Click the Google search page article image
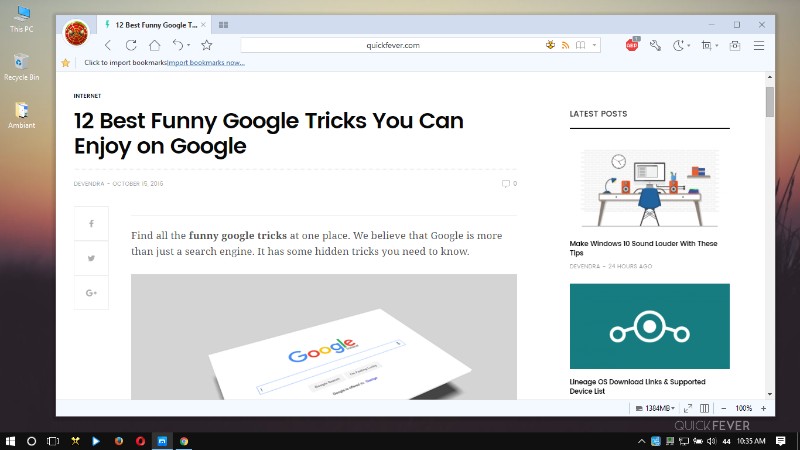The image size is (800, 450). (323, 337)
